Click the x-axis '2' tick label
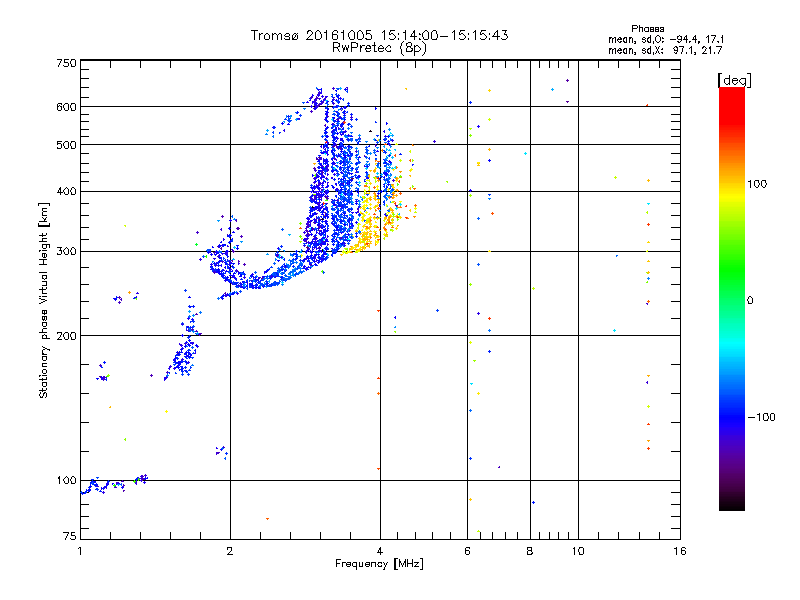 click(230, 551)
